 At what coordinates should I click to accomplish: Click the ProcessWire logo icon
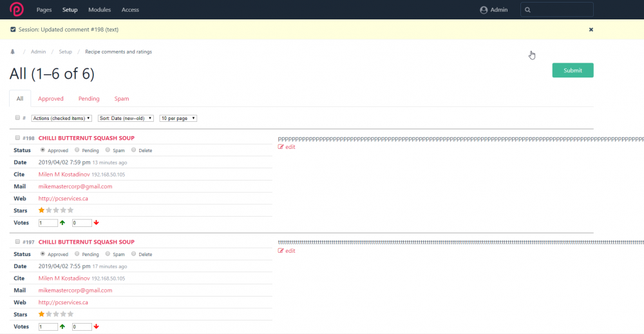(x=17, y=10)
